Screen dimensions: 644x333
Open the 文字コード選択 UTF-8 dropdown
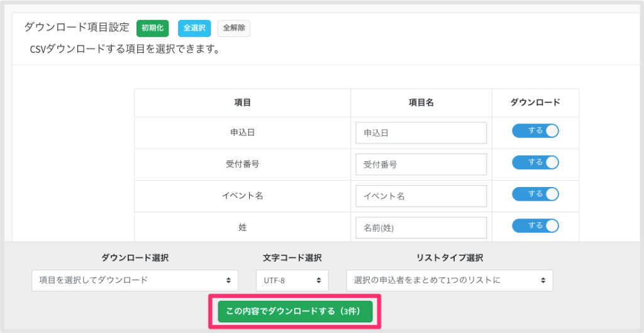[x=292, y=280]
